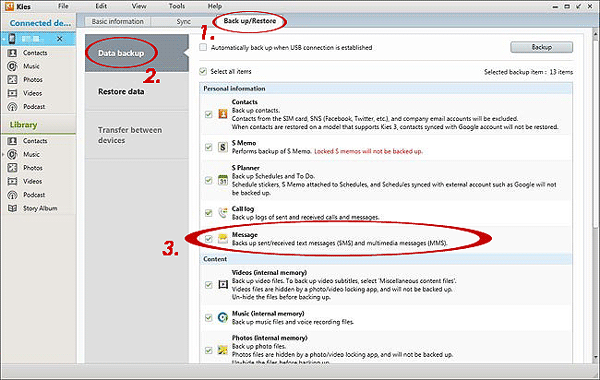The image size is (600, 380).
Task: Click the Library Videos icon
Action: click(12, 181)
